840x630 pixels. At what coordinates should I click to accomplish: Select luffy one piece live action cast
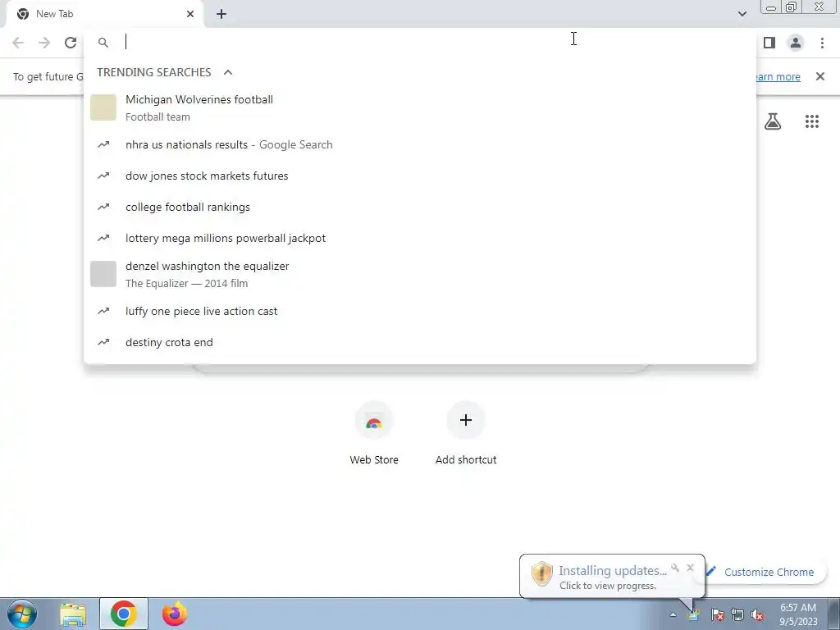tap(420, 311)
